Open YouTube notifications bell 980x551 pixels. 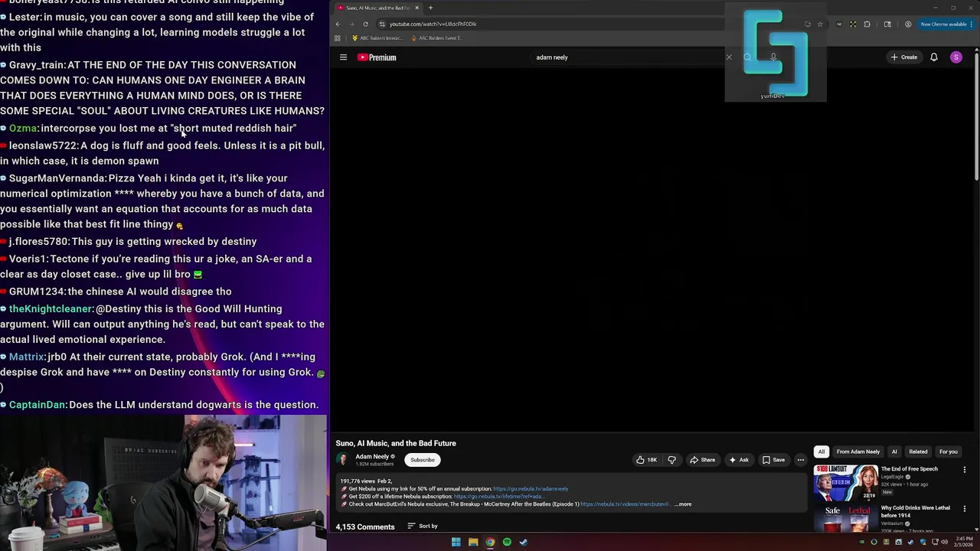933,57
